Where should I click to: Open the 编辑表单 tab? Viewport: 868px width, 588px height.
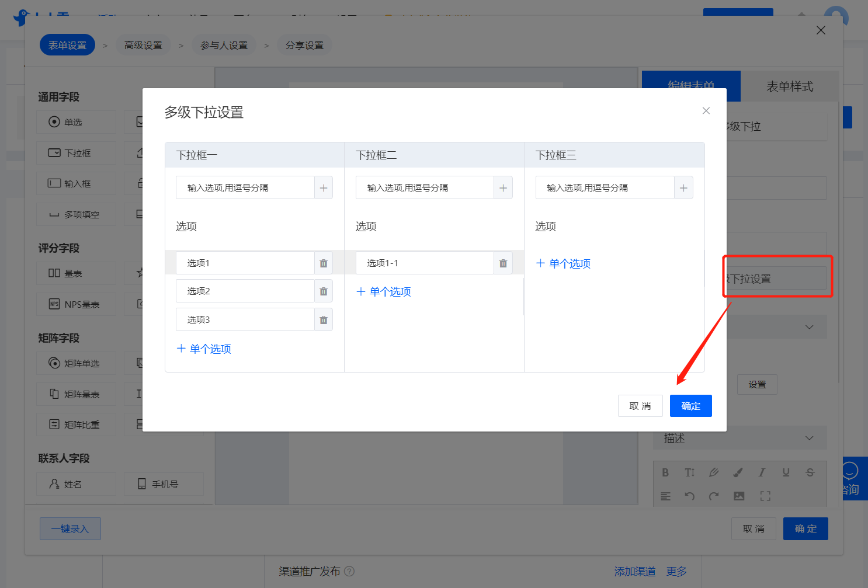tap(691, 86)
